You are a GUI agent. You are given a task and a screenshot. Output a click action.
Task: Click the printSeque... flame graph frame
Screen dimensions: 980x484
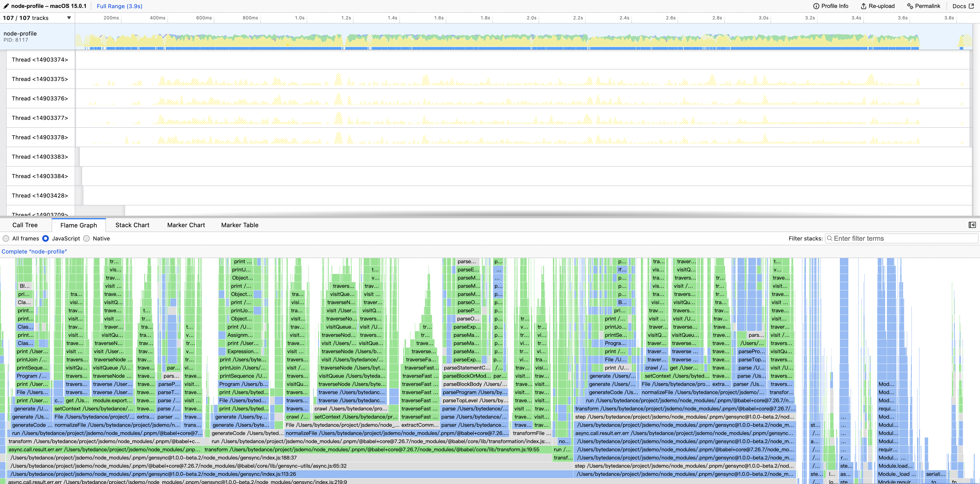point(32,368)
